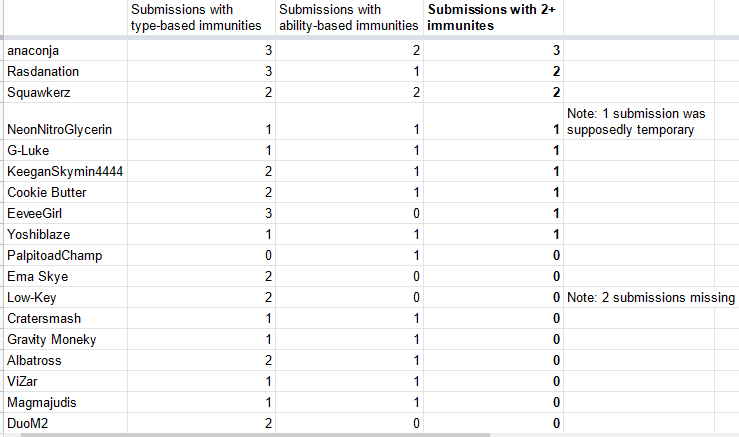This screenshot has height=437, width=739.
Task: Select anaconja's 2+ immunites bold value
Action: point(492,50)
